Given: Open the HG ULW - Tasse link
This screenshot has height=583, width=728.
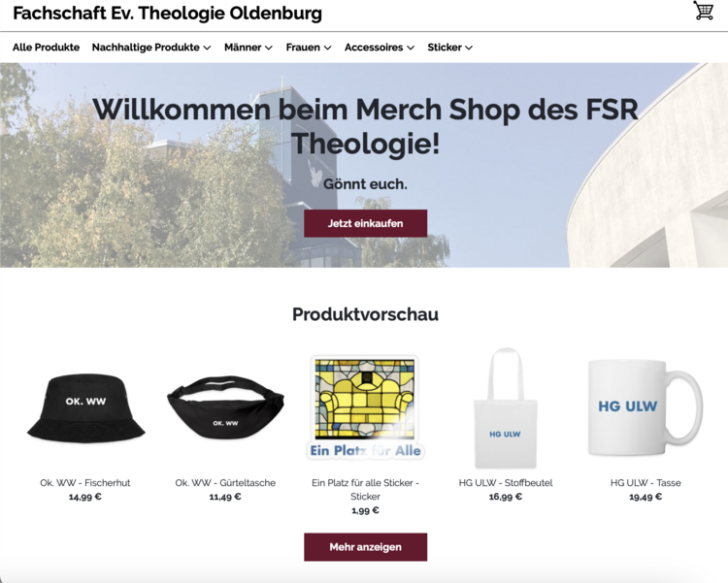Looking at the screenshot, I should click(645, 483).
